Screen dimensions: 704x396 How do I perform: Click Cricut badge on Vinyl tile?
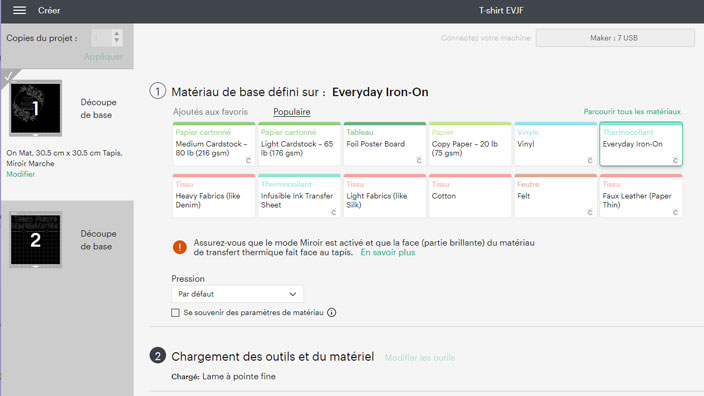[590, 160]
